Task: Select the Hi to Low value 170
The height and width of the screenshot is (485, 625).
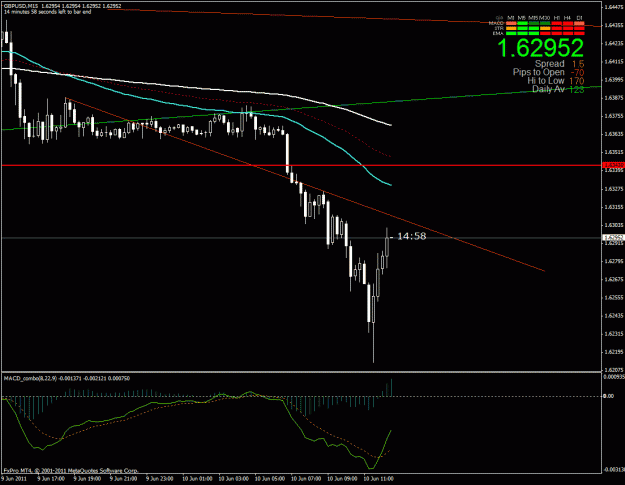Action: (x=577, y=81)
